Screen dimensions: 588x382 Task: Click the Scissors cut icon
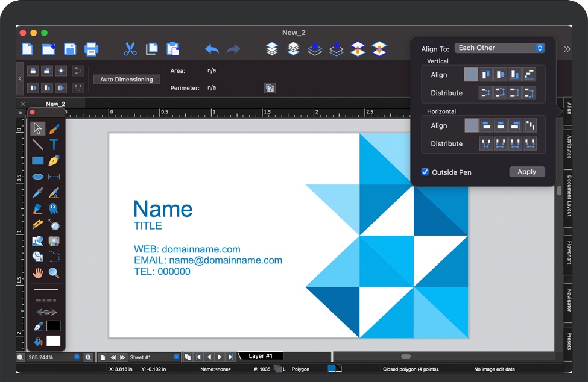(x=130, y=49)
